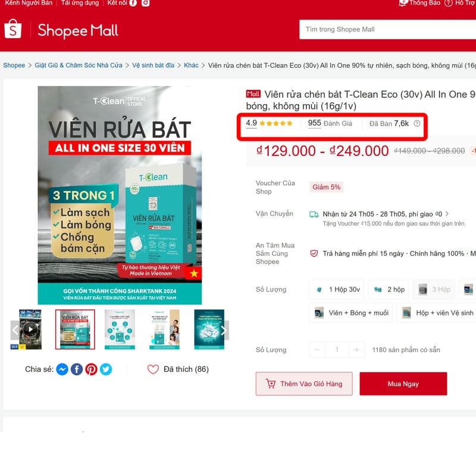Image resolution: width=476 pixels, height=476 pixels.
Task: Share product via Messenger icon
Action: coord(62,369)
